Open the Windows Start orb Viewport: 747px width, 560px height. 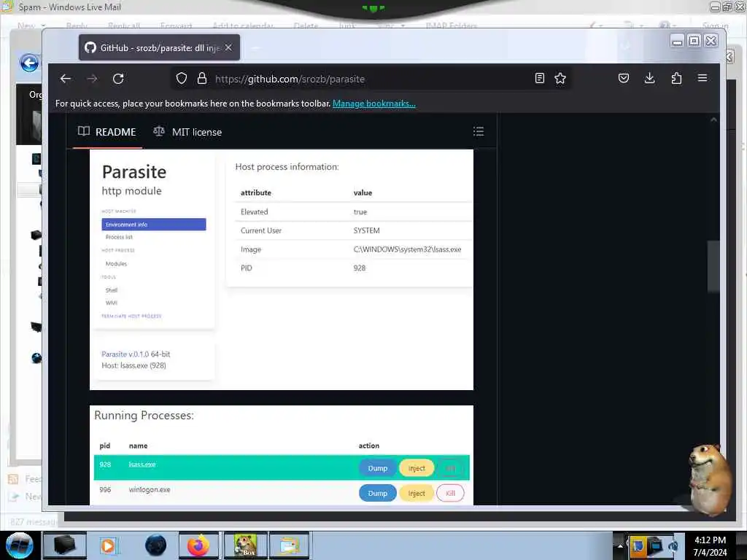[19, 545]
